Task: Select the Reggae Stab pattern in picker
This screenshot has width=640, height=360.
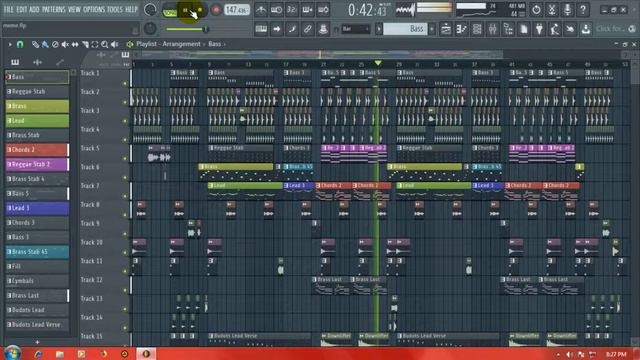Action: tap(37, 91)
